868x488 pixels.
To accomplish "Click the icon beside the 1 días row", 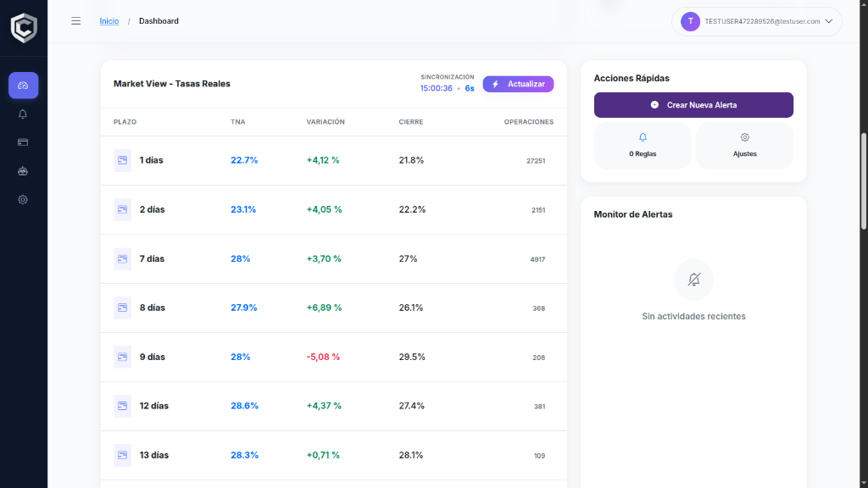I will click(122, 160).
